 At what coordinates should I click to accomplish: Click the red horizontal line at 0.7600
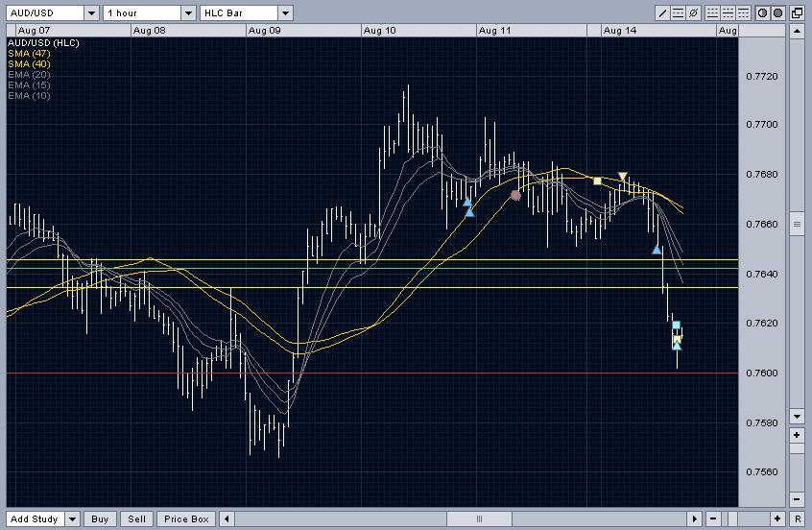point(372,373)
